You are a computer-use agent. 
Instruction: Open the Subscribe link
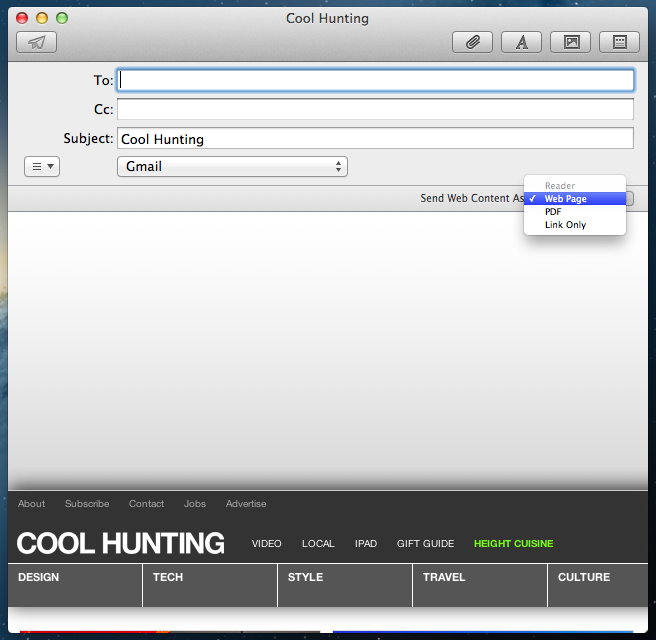coord(87,504)
